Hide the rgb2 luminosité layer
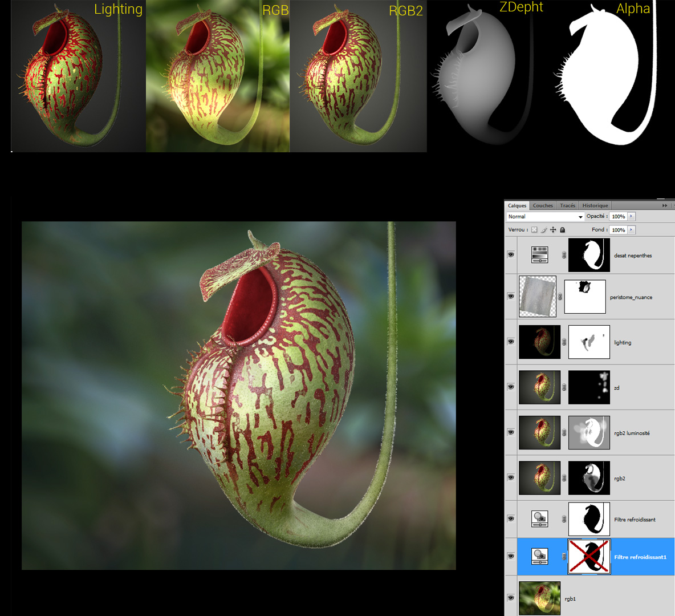 (511, 432)
